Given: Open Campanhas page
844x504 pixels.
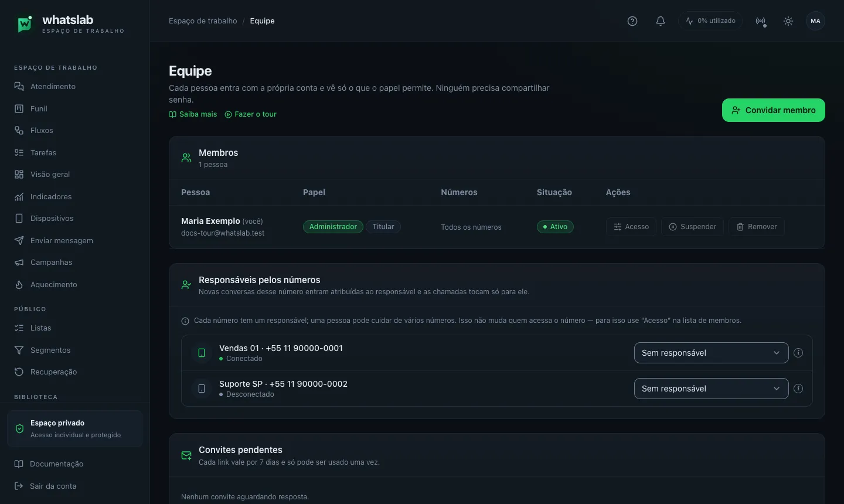Looking at the screenshot, I should (x=51, y=263).
